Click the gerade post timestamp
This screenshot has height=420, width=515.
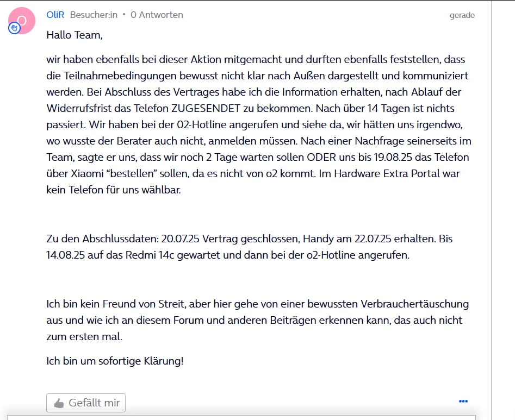click(462, 15)
